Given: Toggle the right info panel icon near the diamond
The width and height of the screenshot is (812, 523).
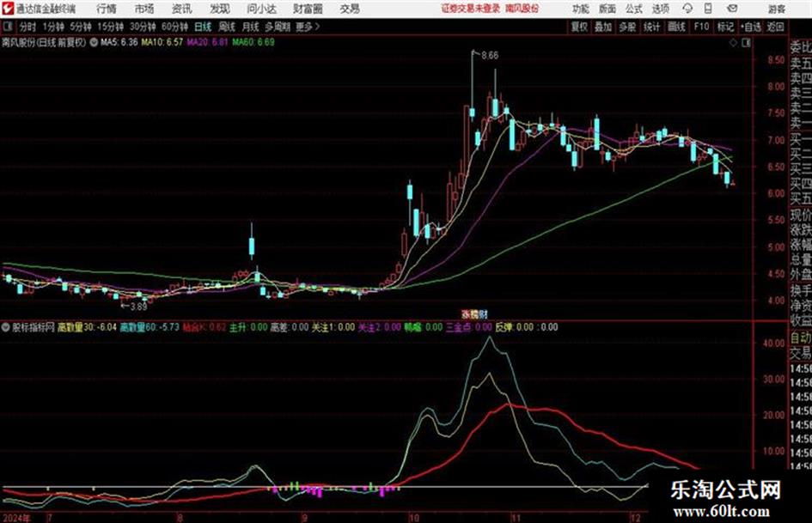Looking at the screenshot, I should click(746, 43).
